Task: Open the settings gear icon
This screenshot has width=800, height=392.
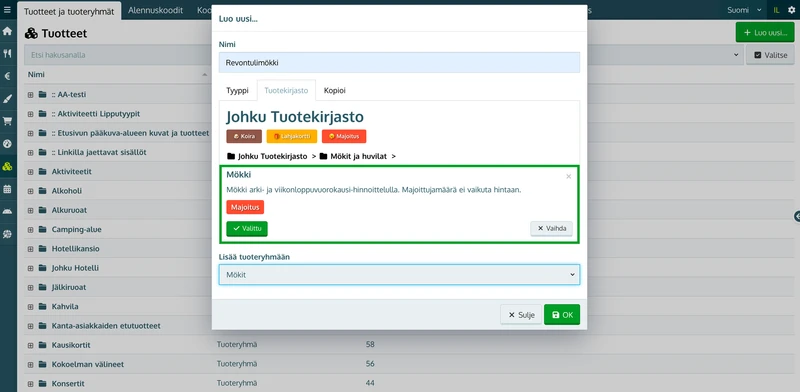Action: pyautogui.click(x=791, y=10)
